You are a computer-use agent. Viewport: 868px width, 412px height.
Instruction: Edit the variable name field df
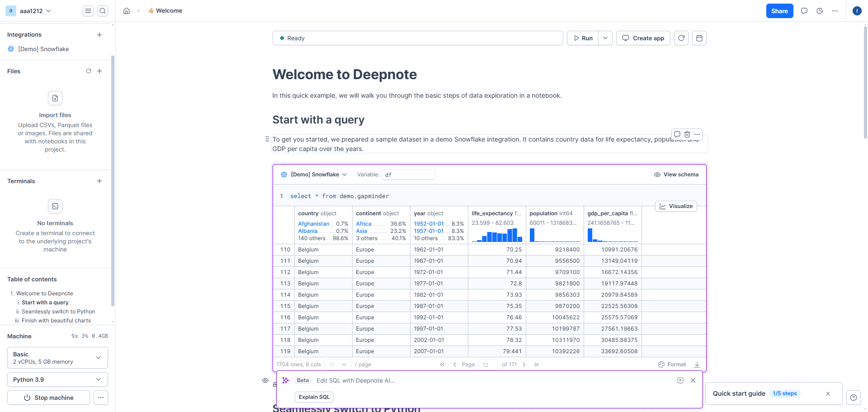tap(408, 175)
